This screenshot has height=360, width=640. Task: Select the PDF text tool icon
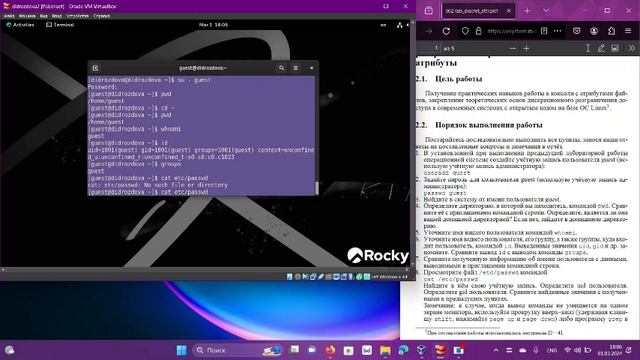(588, 49)
